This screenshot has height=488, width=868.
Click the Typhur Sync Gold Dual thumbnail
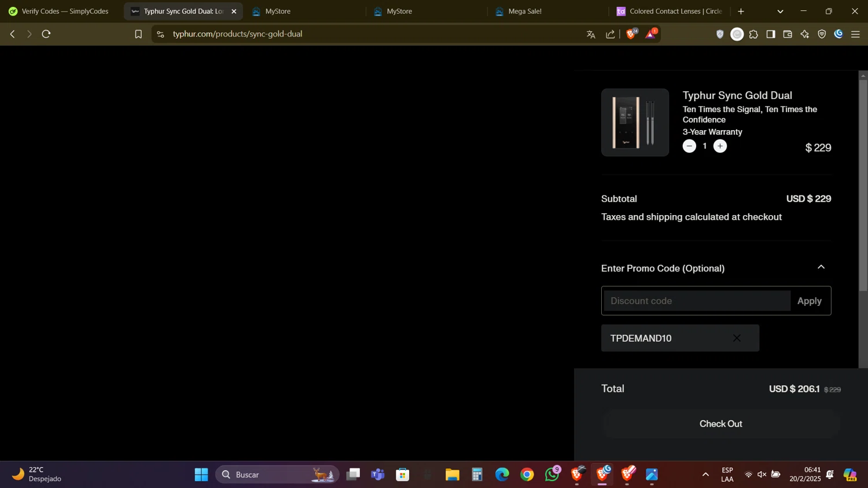(x=635, y=123)
